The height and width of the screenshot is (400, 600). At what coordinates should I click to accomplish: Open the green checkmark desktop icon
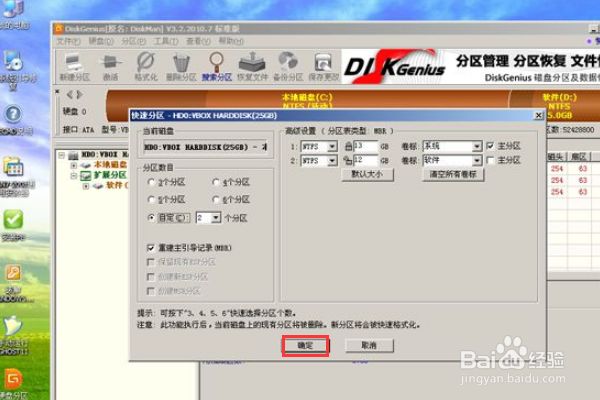(x=13, y=219)
